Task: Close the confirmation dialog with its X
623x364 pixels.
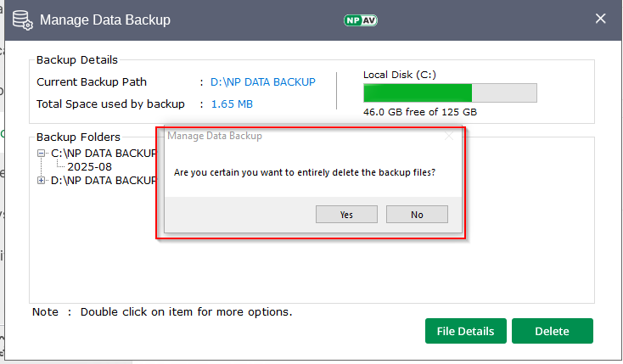Action: [450, 136]
